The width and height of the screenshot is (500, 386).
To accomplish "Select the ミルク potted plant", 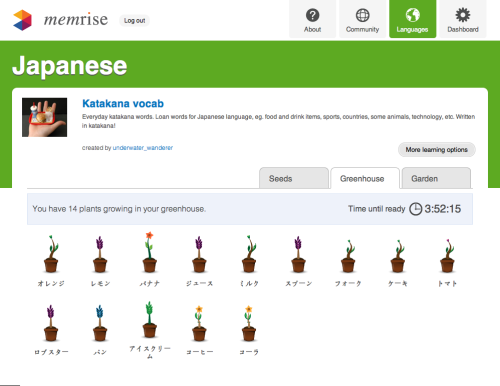I will 249,254.
